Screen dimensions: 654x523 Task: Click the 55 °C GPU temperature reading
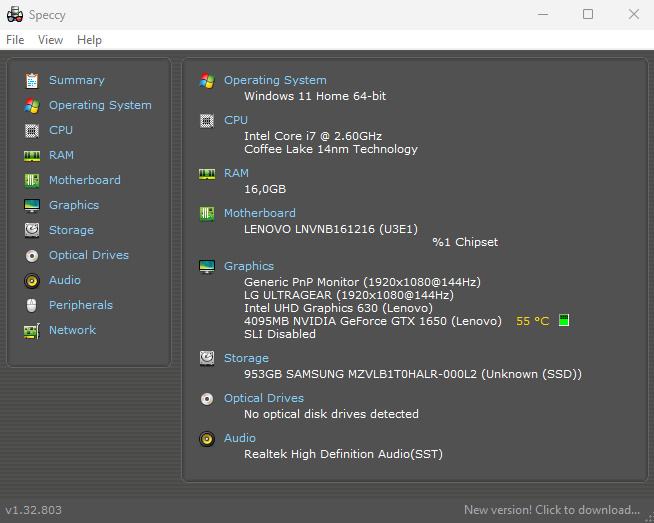(532, 321)
